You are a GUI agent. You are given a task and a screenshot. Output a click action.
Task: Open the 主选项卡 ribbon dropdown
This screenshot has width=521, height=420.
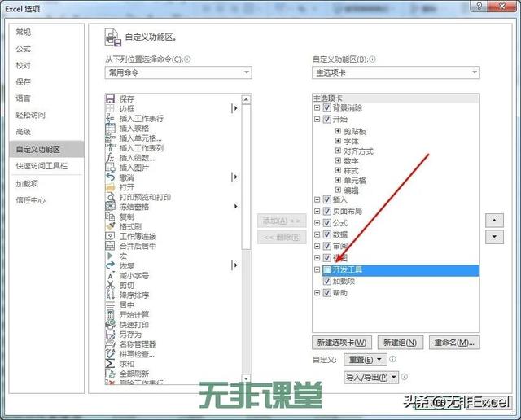click(396, 72)
